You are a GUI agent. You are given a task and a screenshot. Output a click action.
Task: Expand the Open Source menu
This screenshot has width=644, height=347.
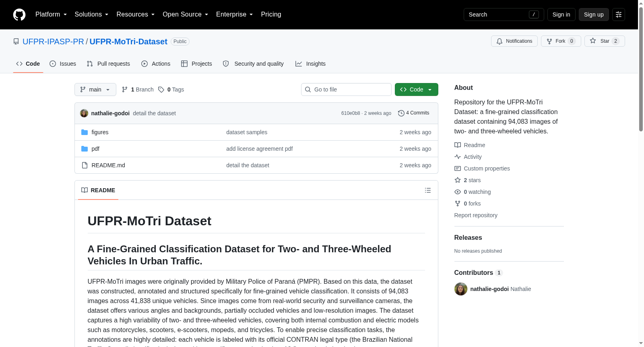click(x=185, y=15)
